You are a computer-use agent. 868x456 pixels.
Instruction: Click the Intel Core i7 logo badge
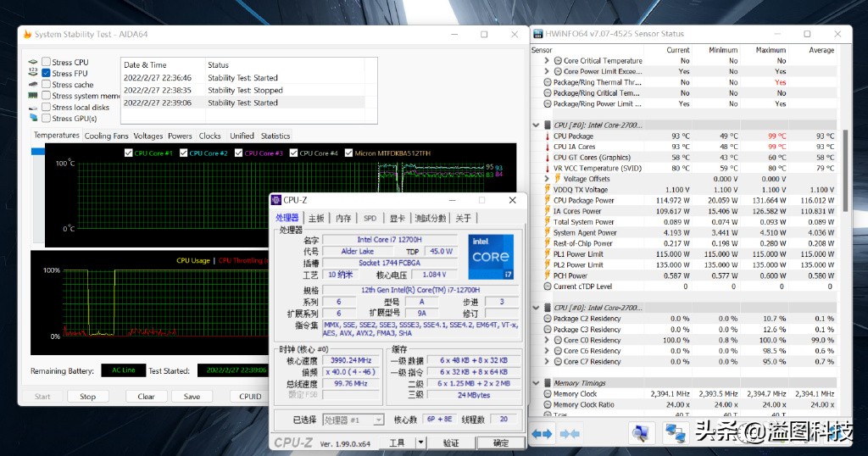pyautogui.click(x=491, y=256)
